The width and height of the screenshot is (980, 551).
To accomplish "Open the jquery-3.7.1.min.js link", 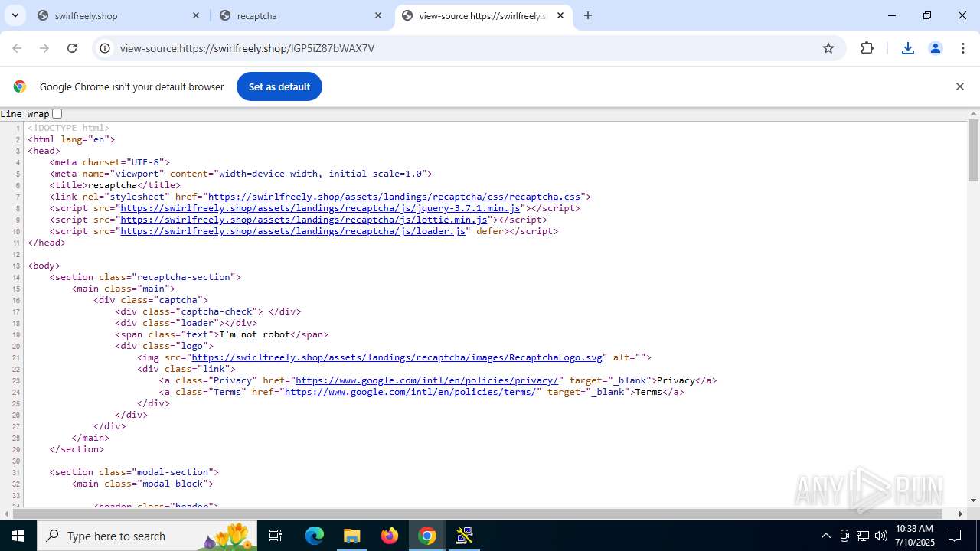I will tap(321, 208).
